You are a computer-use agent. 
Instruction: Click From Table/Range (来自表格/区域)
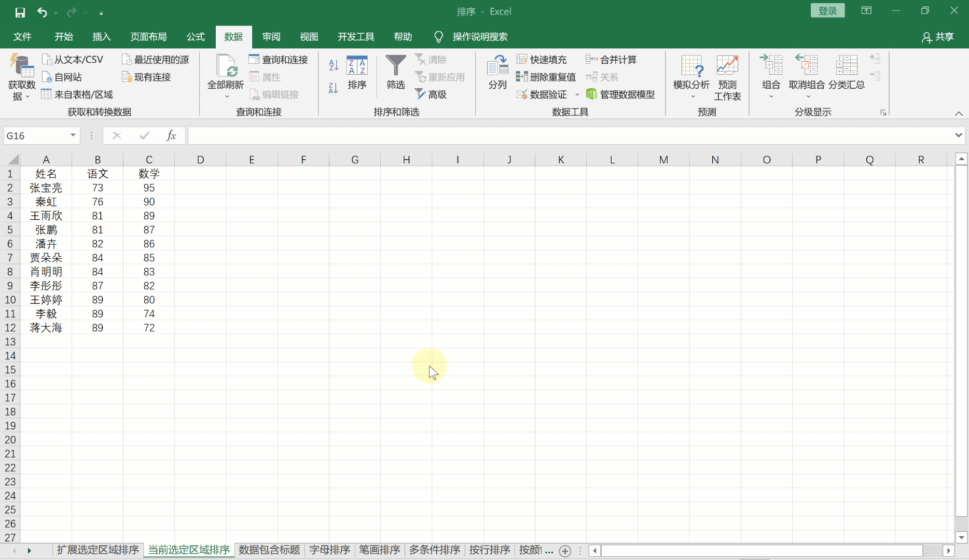[77, 94]
